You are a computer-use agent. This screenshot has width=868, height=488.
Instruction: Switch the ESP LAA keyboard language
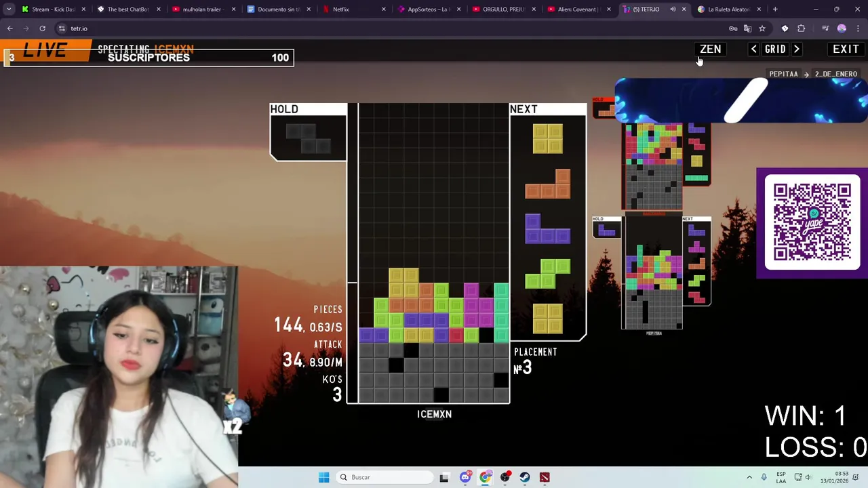781,477
